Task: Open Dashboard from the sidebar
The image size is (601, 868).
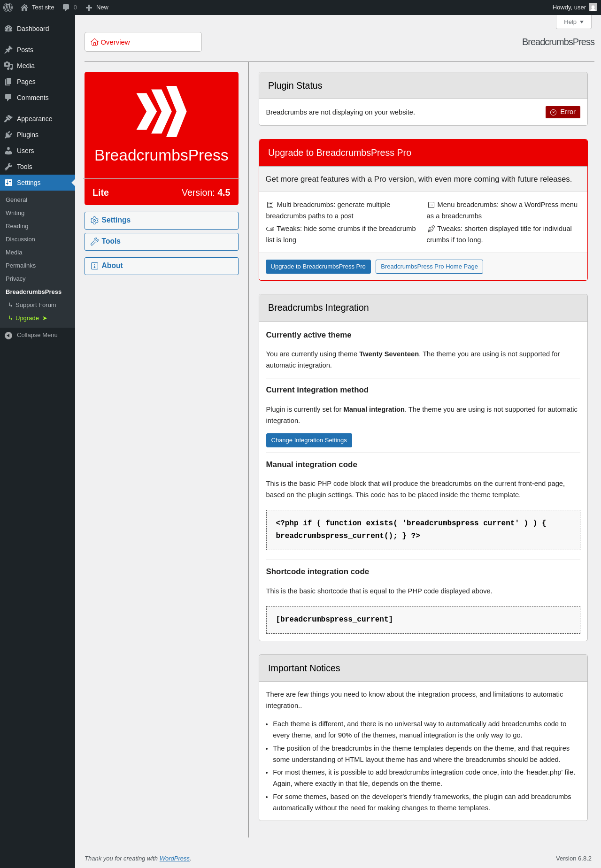Action: click(x=38, y=29)
